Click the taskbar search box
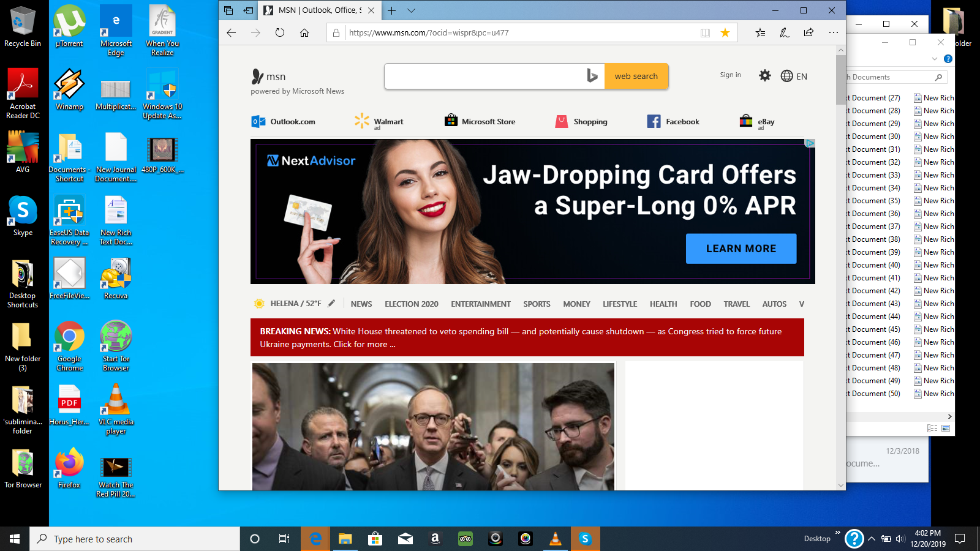 [x=135, y=539]
